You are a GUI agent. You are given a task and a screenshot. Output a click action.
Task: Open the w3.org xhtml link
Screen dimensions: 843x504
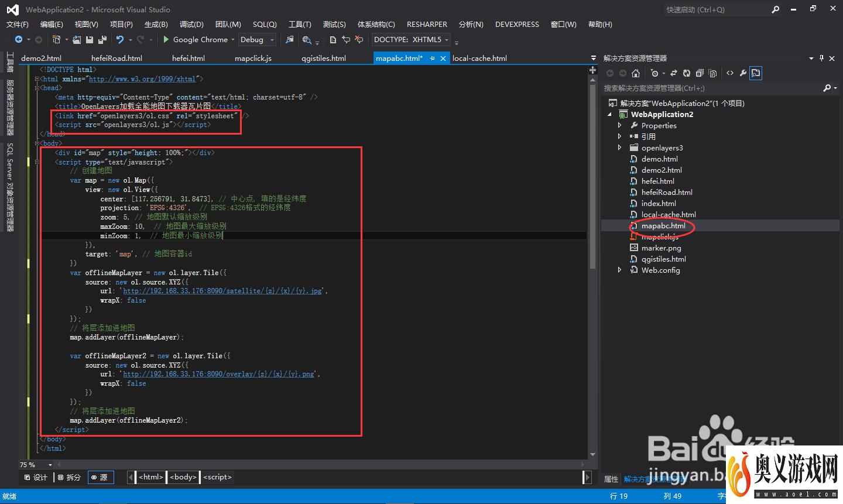142,78
